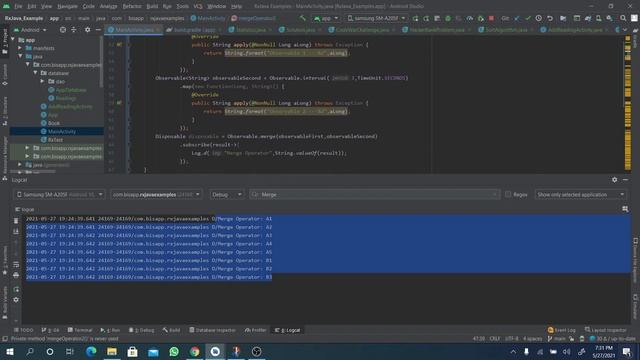This screenshot has width=640, height=360.
Task: Open Show only selected application dropdown
Action: click(x=580, y=195)
